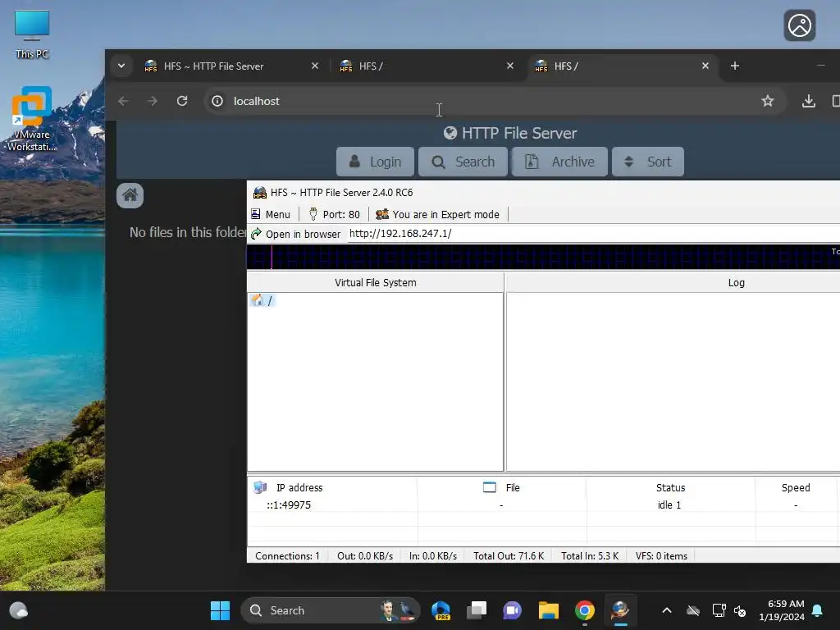Viewport: 840px width, 630px height.
Task: Click the home folder icon on the web page
Action: (130, 195)
